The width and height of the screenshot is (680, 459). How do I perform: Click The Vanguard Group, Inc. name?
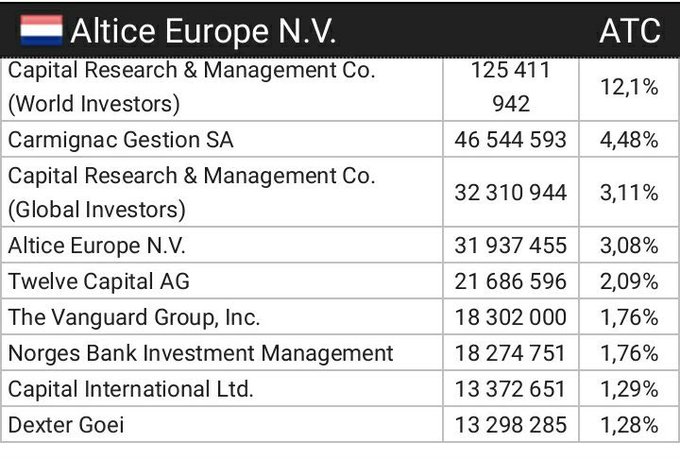click(x=134, y=317)
